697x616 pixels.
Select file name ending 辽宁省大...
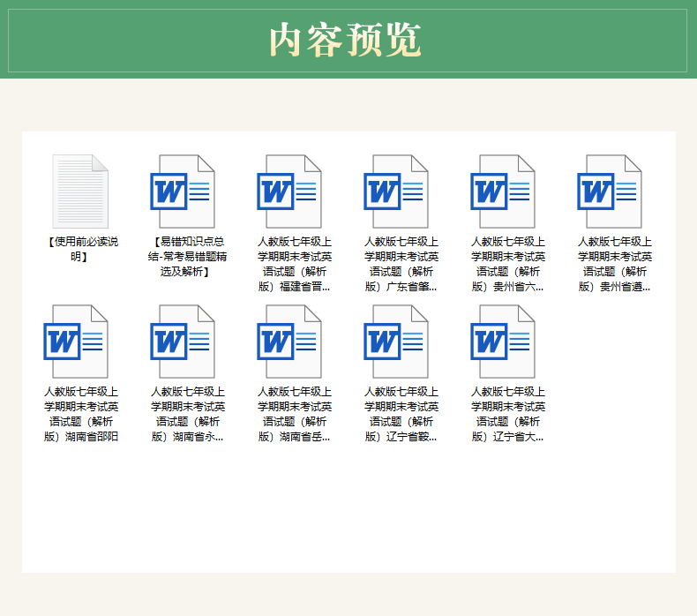point(507,414)
